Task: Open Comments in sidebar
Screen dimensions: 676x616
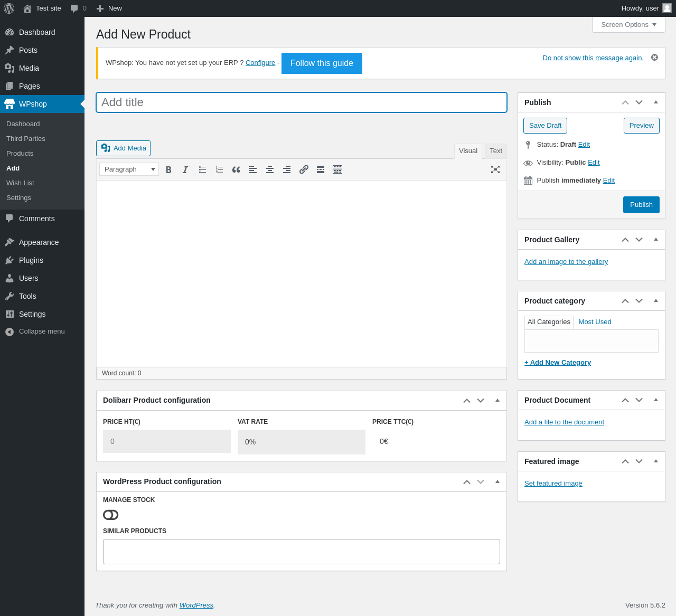Action: click(42, 219)
